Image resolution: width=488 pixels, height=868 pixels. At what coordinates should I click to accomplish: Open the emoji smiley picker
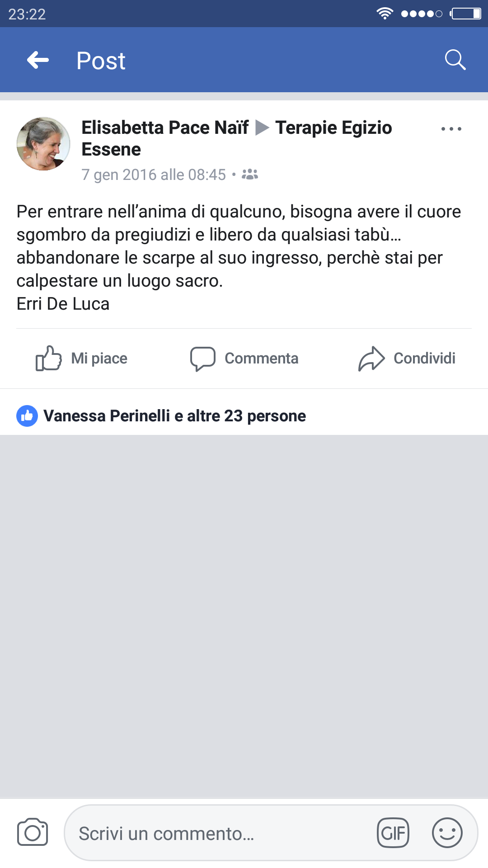pos(447,833)
